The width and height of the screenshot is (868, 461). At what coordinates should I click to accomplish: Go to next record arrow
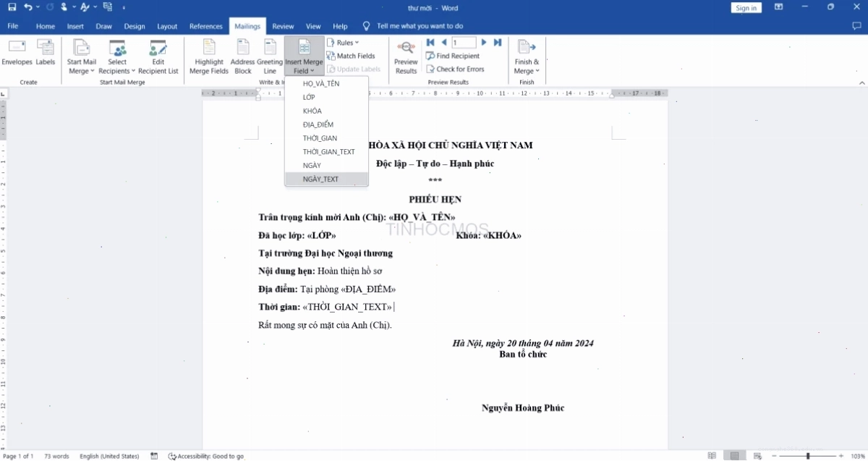(x=484, y=43)
